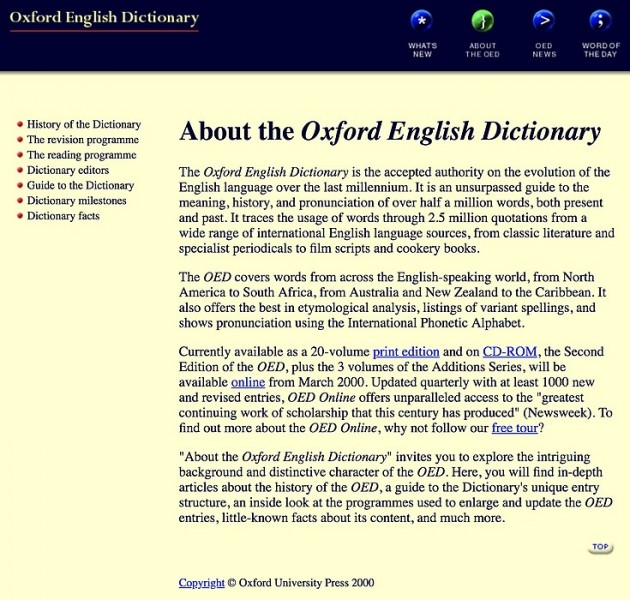
Task: View the Dictionary milestones page
Action: [77, 201]
